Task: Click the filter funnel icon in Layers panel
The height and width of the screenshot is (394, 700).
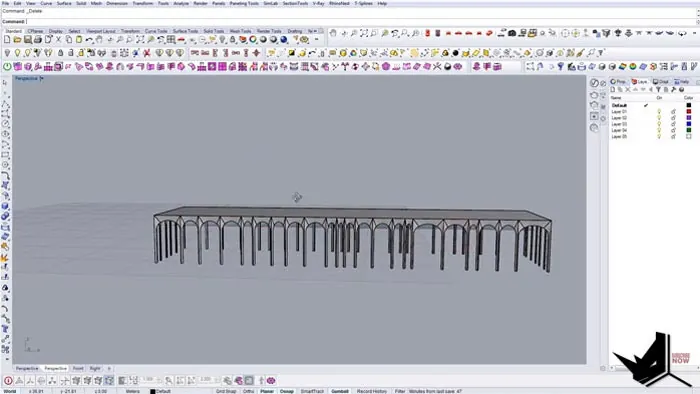Action: (x=658, y=90)
